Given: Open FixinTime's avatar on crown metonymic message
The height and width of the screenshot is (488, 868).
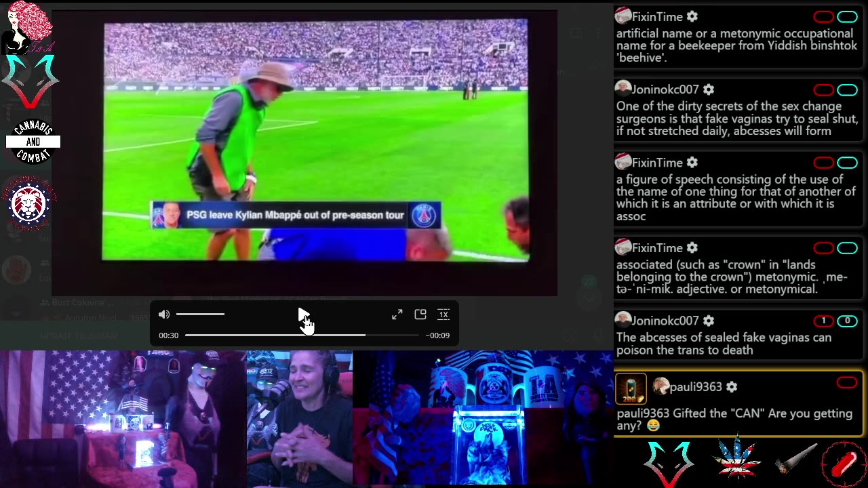Looking at the screenshot, I should pyautogui.click(x=623, y=247).
